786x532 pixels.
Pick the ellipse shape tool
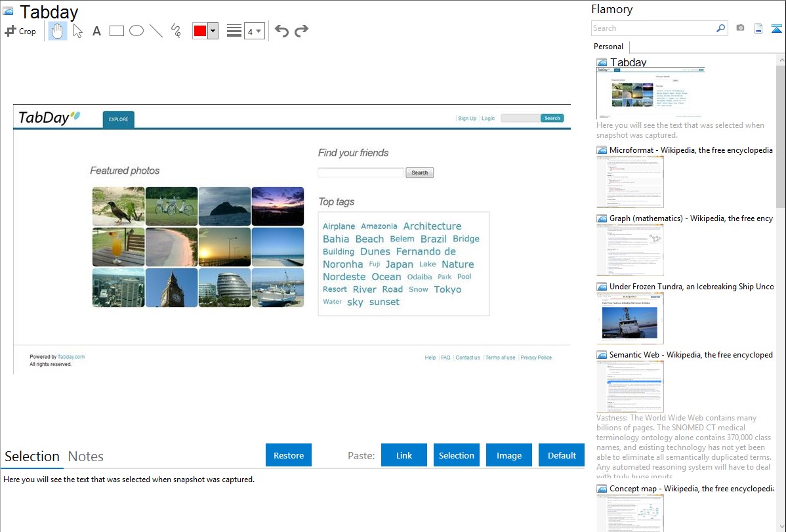136,31
